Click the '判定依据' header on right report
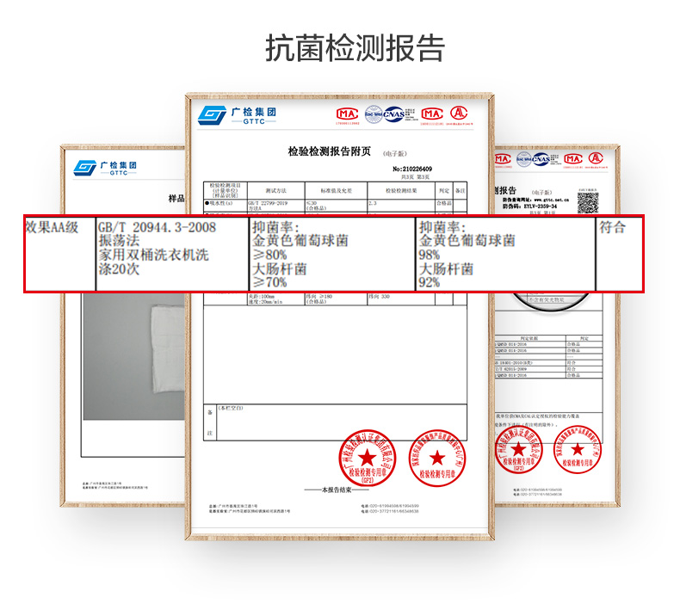This screenshot has width=680, height=616. [x=529, y=338]
